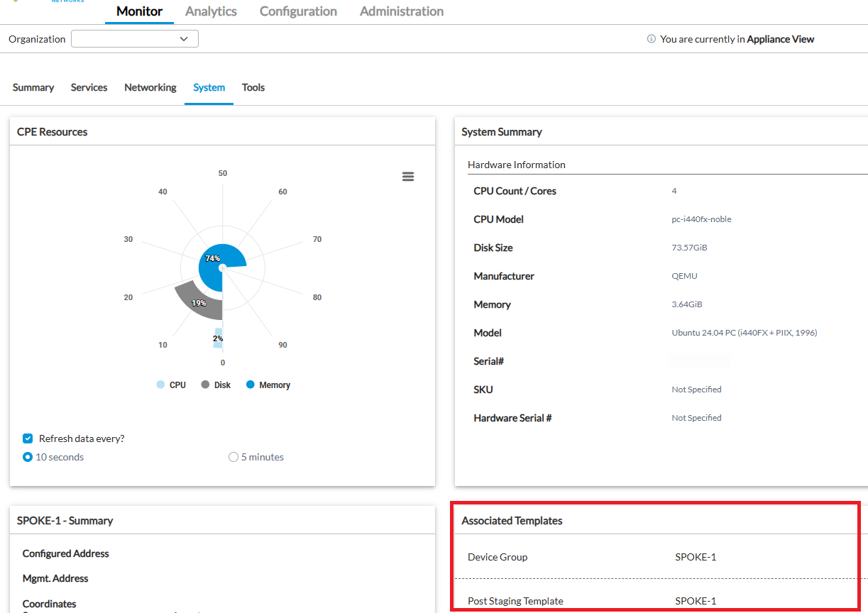Open the Configuration top menu

point(298,11)
